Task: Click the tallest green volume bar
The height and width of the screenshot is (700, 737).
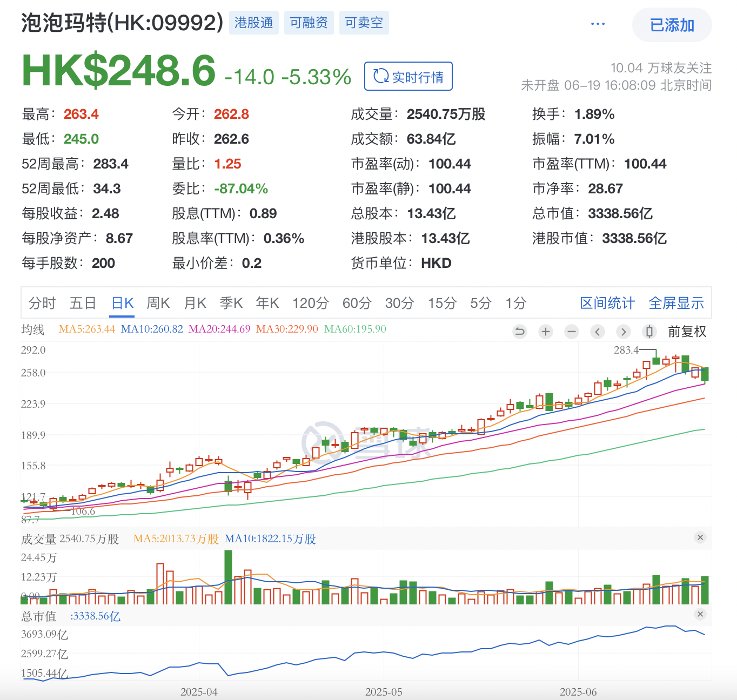Action: click(228, 577)
